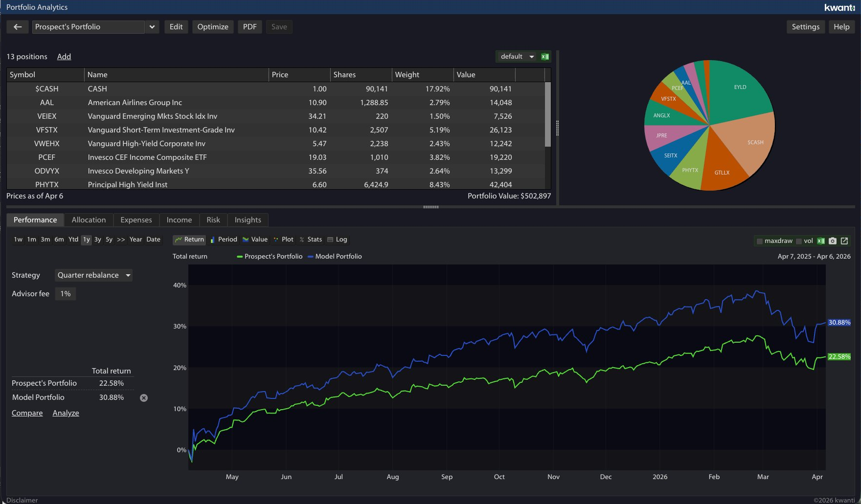Select the 5y time range
This screenshot has width=861, height=504.
109,240
